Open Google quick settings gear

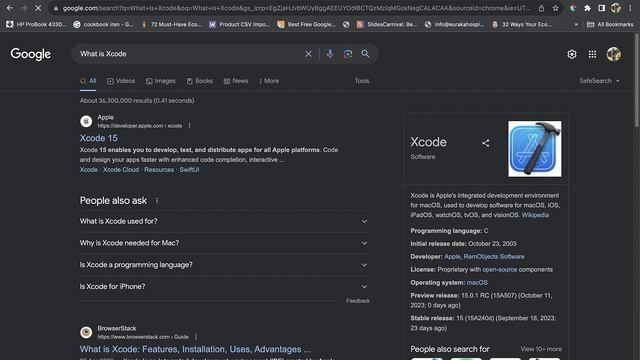(572, 54)
